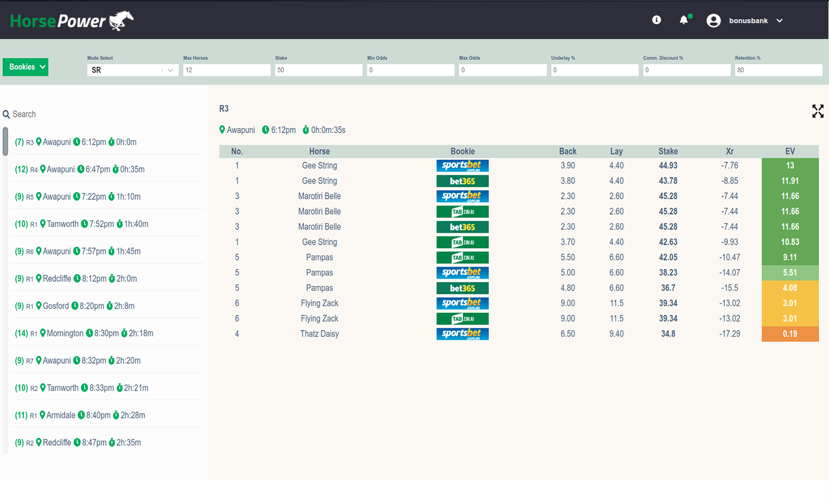The width and height of the screenshot is (829, 504).
Task: Click the location pin in the R3 header
Action: coord(222,130)
